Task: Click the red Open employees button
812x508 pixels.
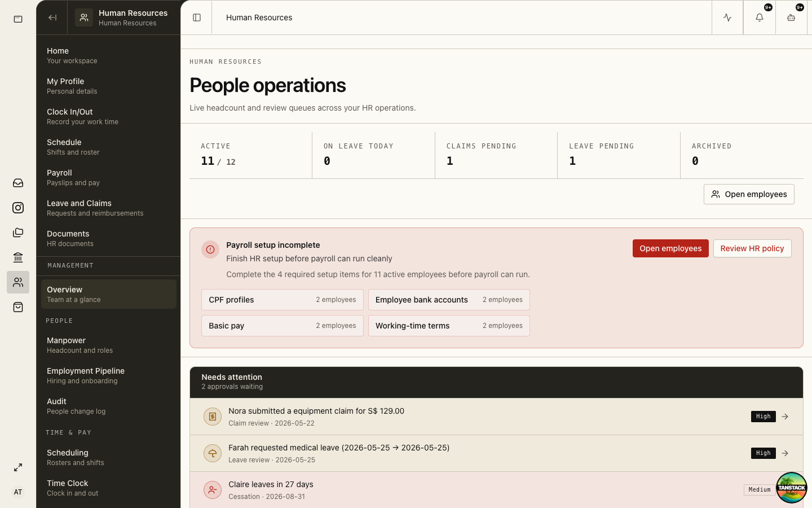Action: (x=670, y=248)
